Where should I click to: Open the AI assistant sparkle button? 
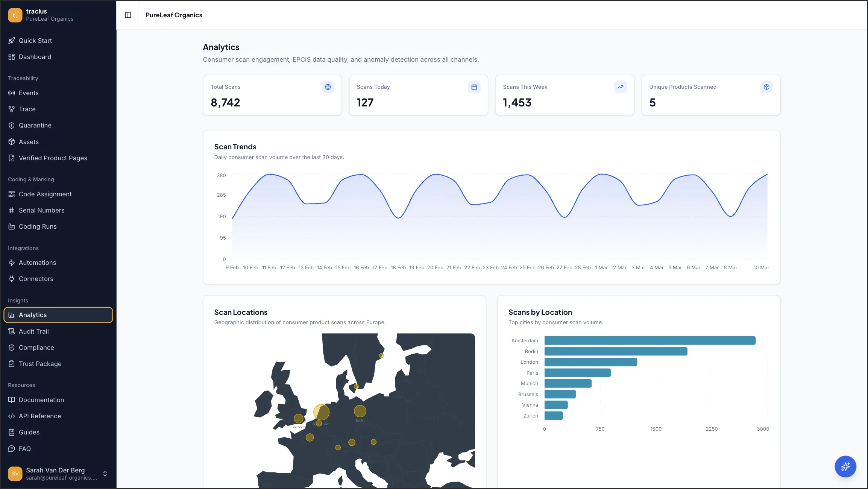tap(845, 466)
